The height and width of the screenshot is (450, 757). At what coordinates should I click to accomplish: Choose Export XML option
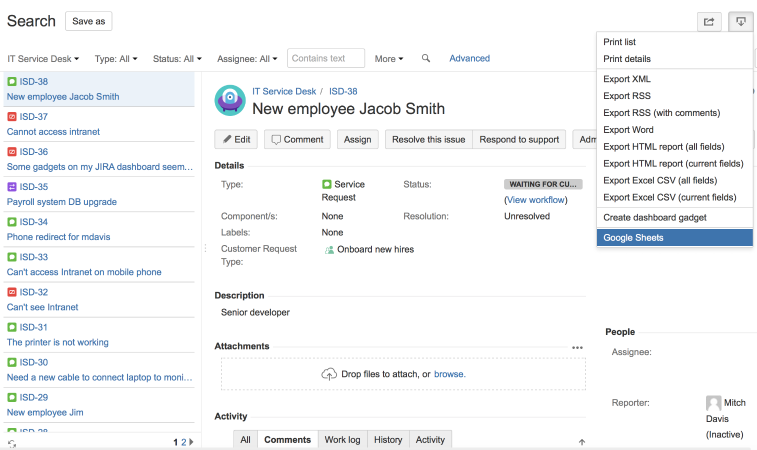pos(674,79)
